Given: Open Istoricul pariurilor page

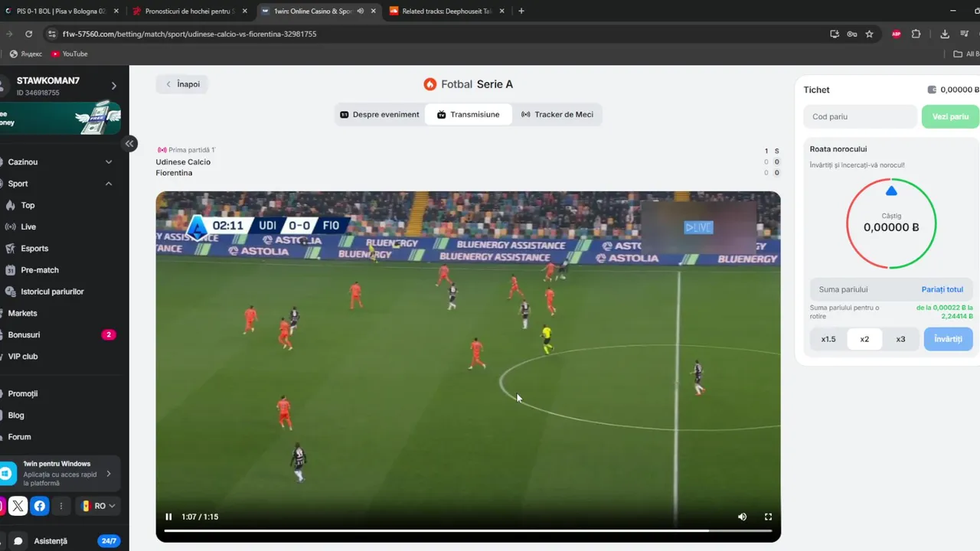Looking at the screenshot, I should point(52,292).
